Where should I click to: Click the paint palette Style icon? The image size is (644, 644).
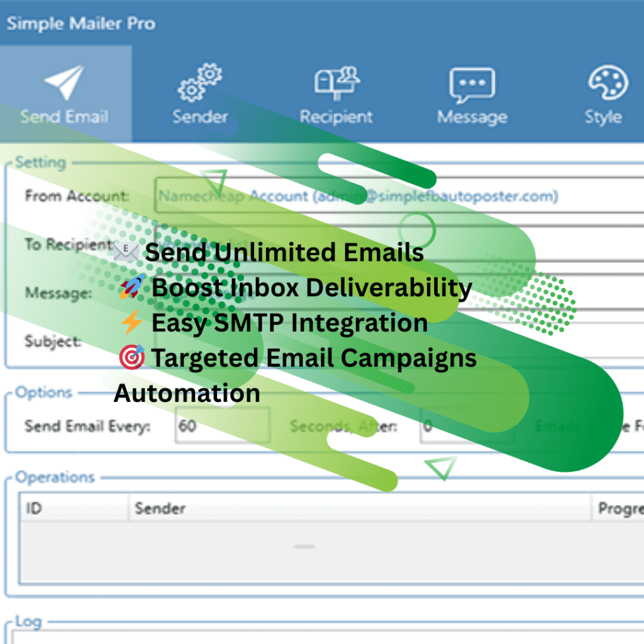607,83
